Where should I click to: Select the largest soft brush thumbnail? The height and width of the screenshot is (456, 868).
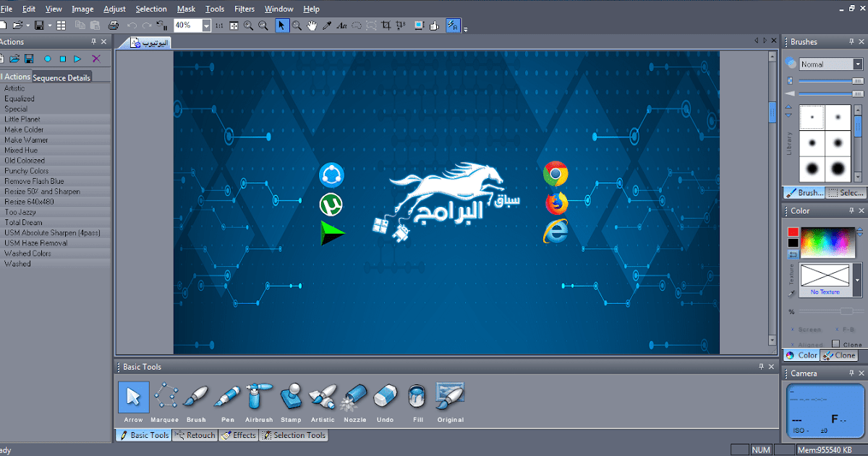tap(838, 169)
